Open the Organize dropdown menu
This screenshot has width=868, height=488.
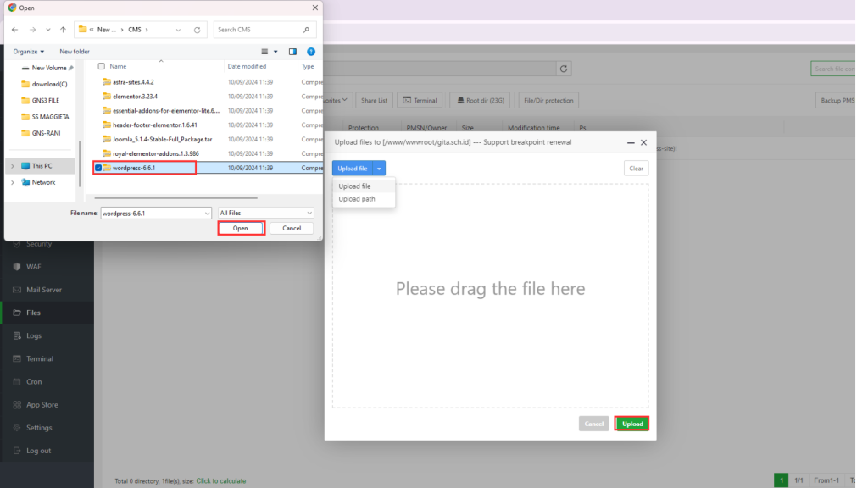click(x=28, y=52)
